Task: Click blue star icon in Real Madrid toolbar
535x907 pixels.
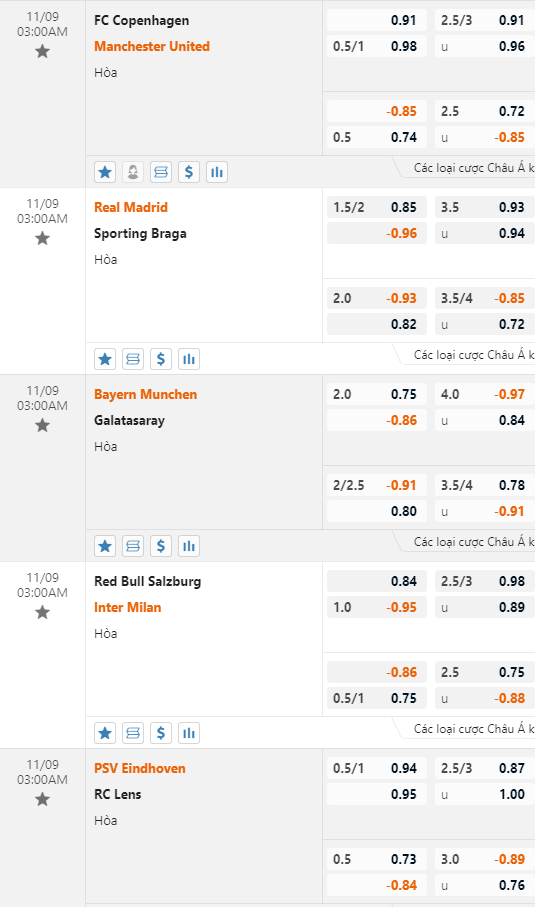Action: (x=105, y=359)
